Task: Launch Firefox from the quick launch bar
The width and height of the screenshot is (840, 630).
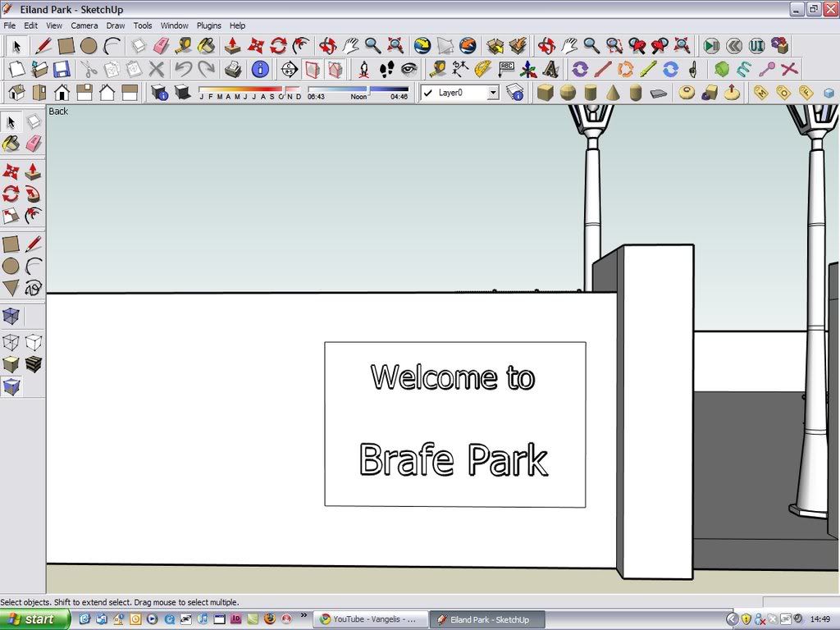Action: [x=269, y=619]
